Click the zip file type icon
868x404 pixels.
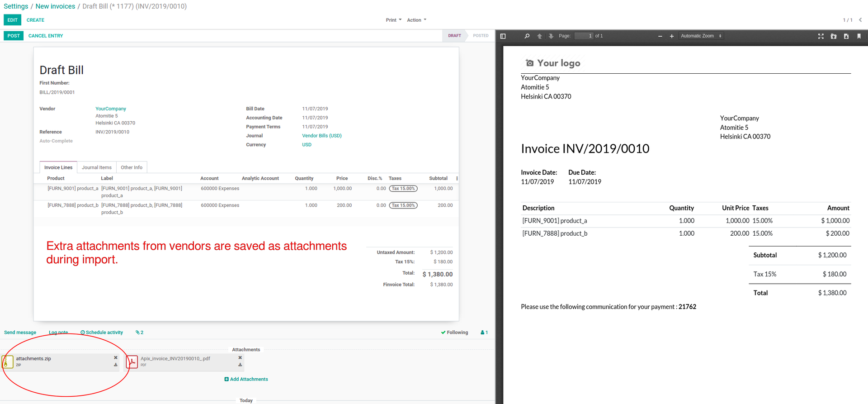tap(7, 361)
